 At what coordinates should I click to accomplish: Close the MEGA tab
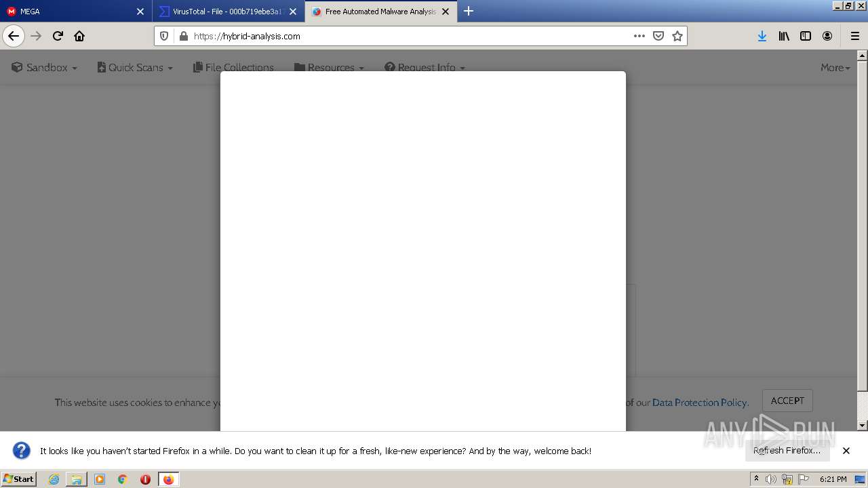coord(140,12)
